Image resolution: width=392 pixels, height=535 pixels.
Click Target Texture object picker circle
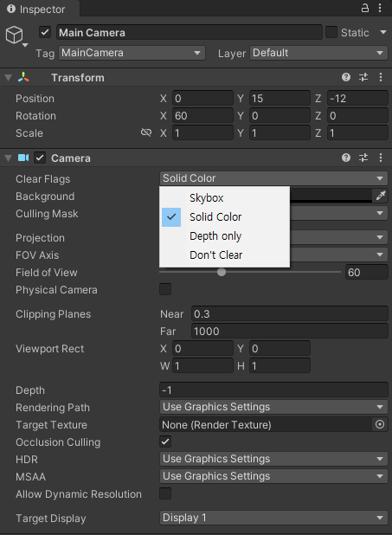click(380, 424)
